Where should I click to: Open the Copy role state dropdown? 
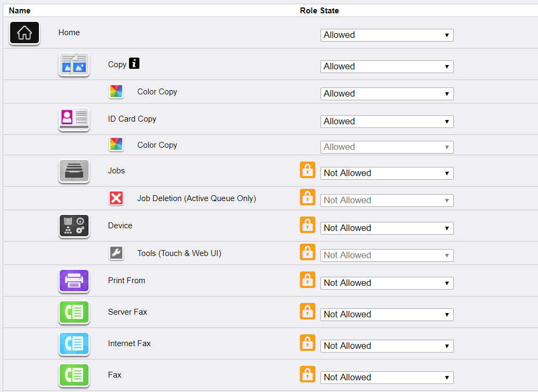coord(387,67)
